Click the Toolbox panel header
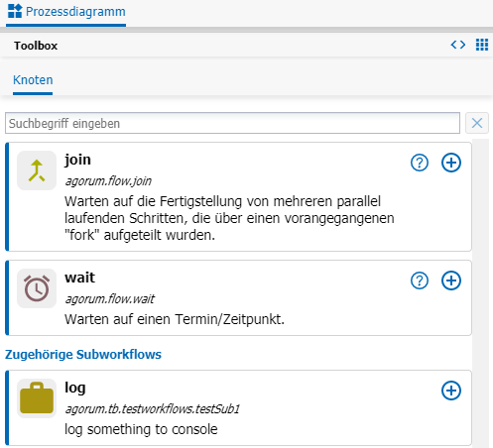493x448 pixels. (x=36, y=46)
